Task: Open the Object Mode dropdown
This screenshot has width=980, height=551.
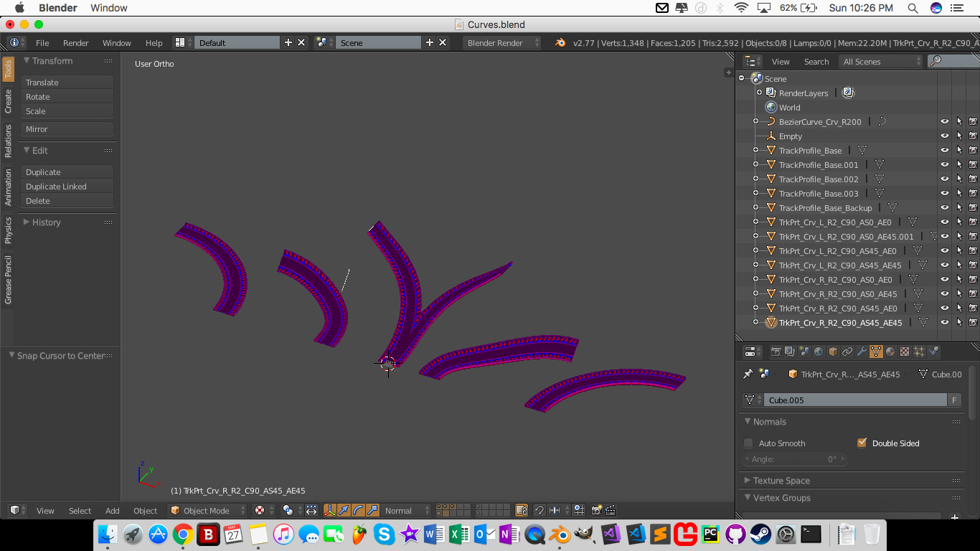Action: (x=207, y=510)
